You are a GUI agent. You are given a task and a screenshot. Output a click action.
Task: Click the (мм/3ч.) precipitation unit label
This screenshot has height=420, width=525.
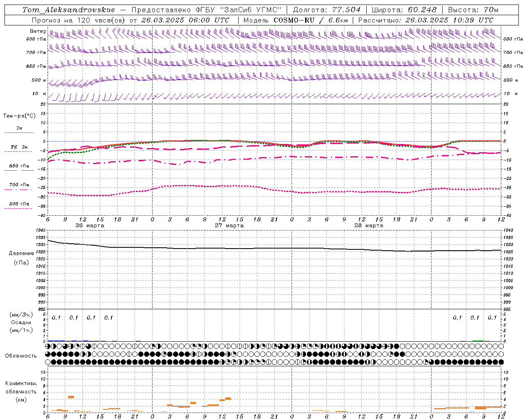point(21,315)
